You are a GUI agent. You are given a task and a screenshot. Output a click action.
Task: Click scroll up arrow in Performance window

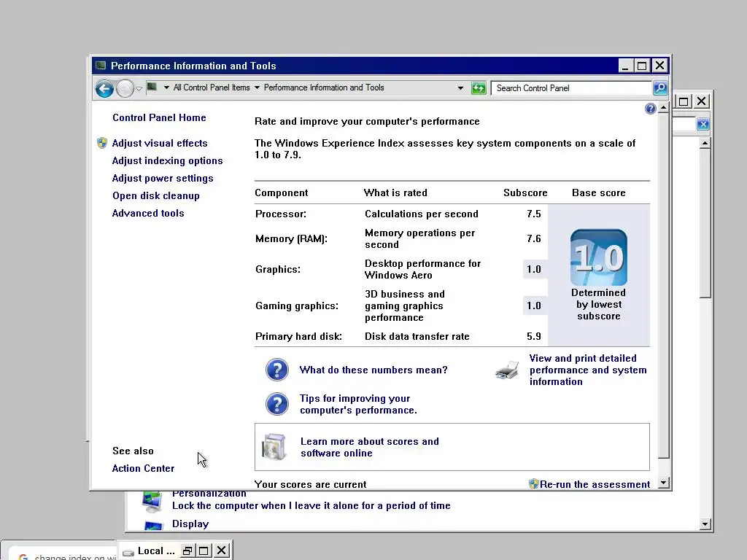(x=663, y=108)
